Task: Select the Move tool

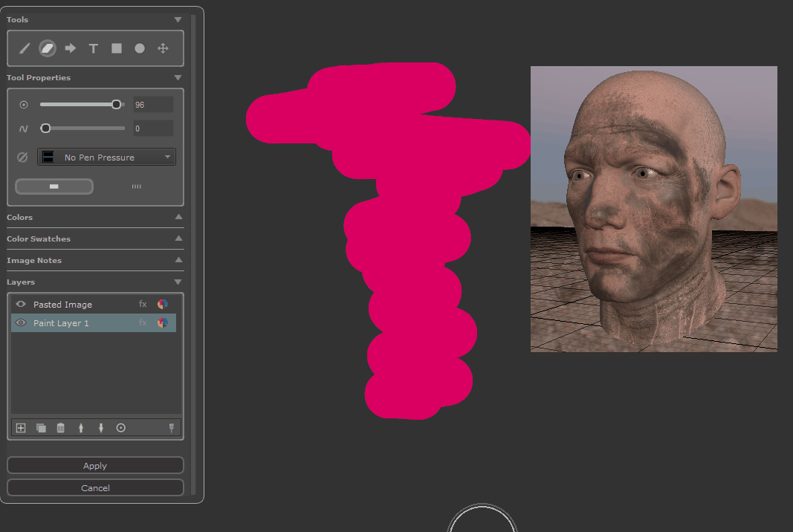Action: pyautogui.click(x=163, y=48)
